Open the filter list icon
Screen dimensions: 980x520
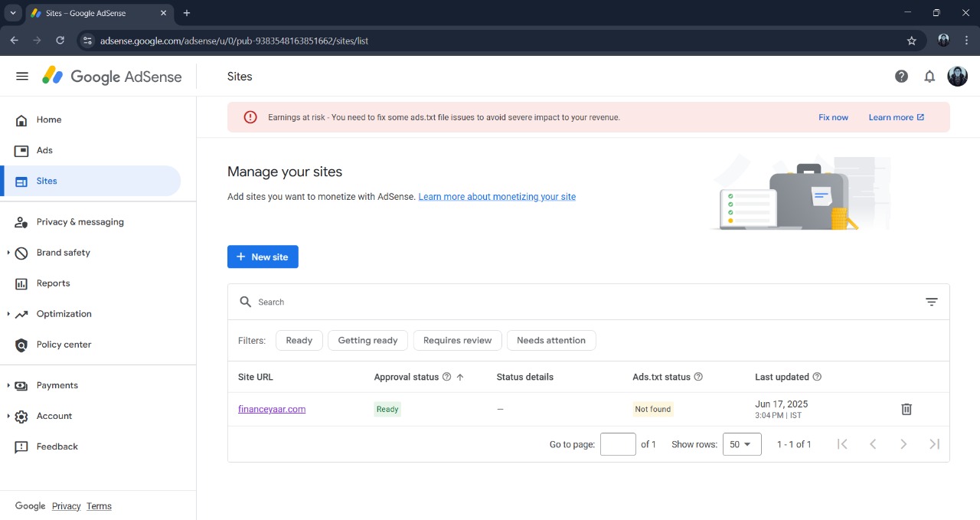tap(932, 302)
